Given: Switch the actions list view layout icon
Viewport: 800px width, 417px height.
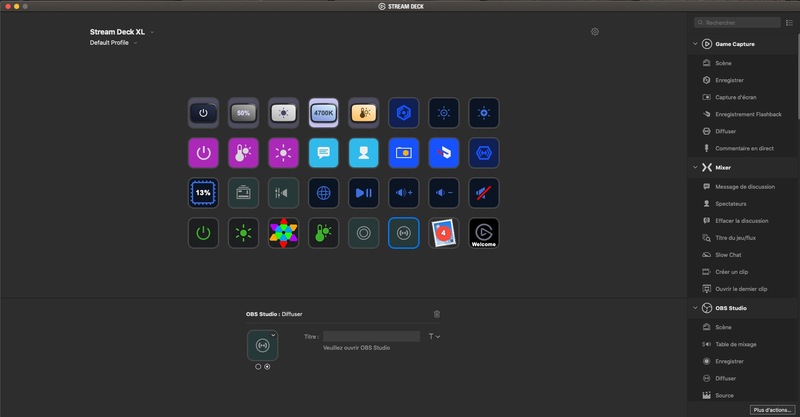Looking at the screenshot, I should (789, 22).
